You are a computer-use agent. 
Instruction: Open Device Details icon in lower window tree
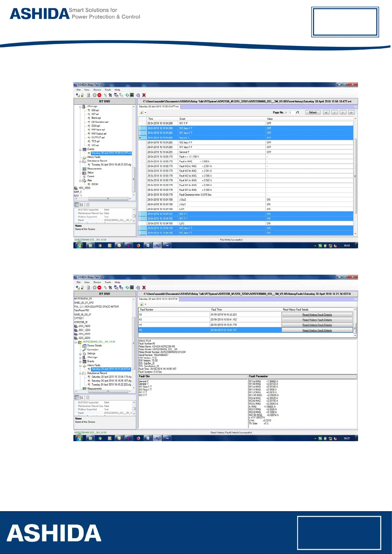[x=84, y=346]
